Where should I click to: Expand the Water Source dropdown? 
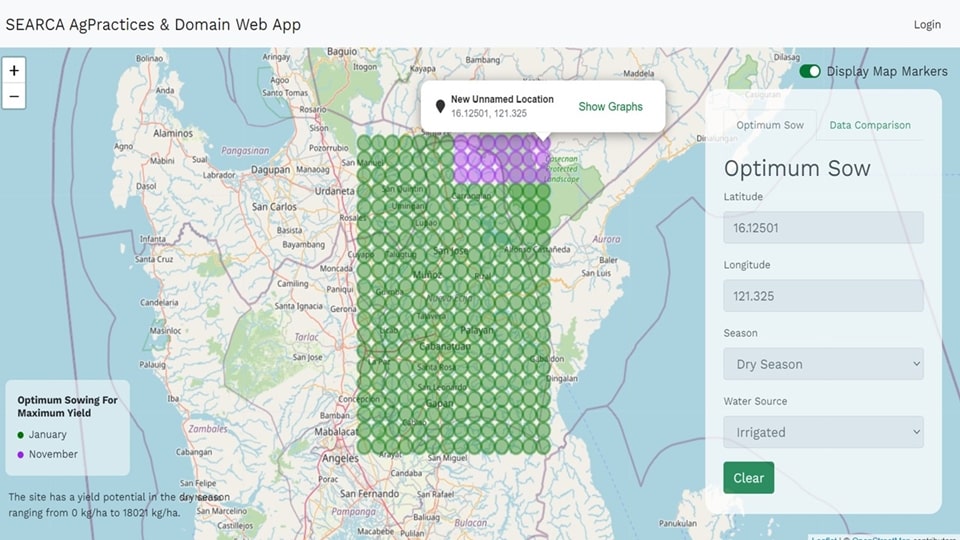click(823, 432)
